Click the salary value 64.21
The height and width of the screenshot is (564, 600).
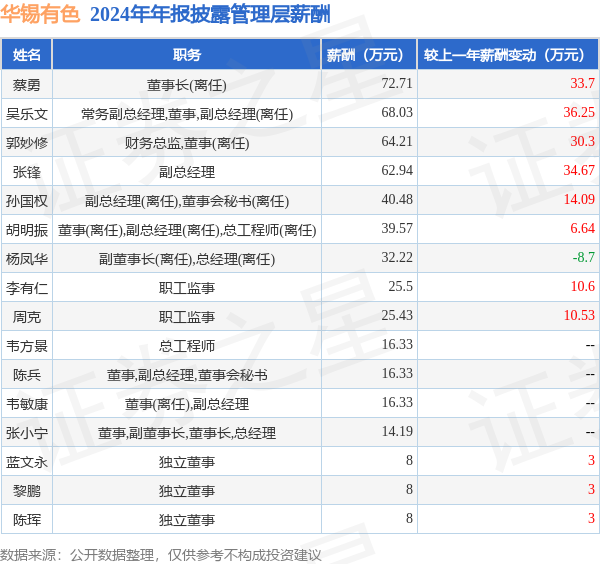[x=397, y=141]
